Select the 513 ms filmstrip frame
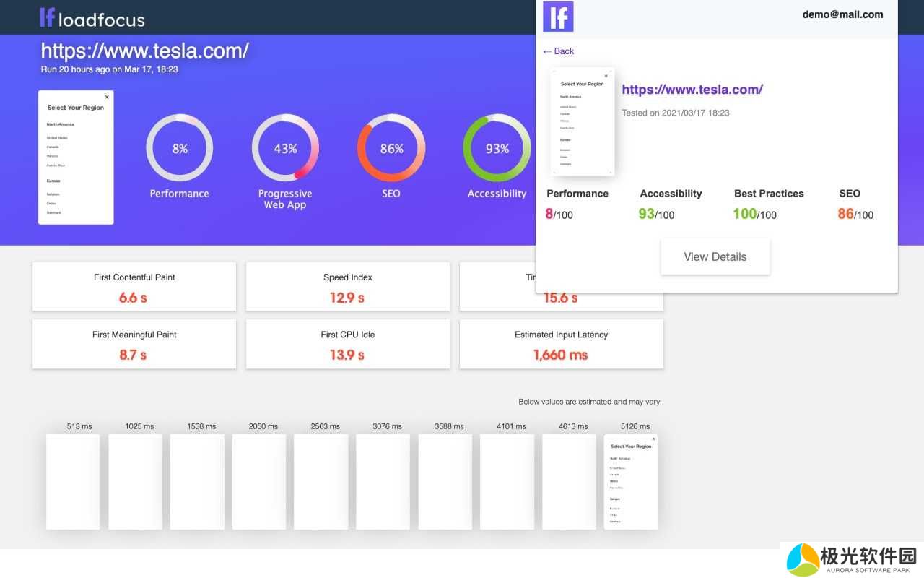924x578 pixels. 73,481
